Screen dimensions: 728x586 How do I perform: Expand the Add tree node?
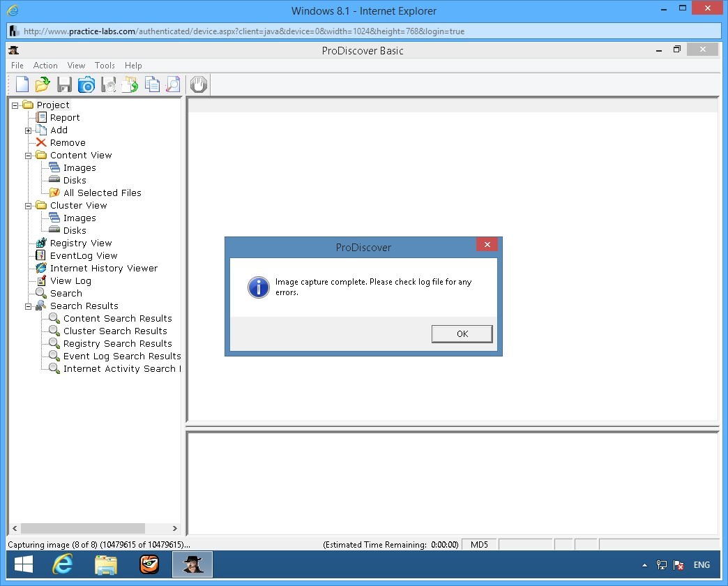tap(29, 130)
